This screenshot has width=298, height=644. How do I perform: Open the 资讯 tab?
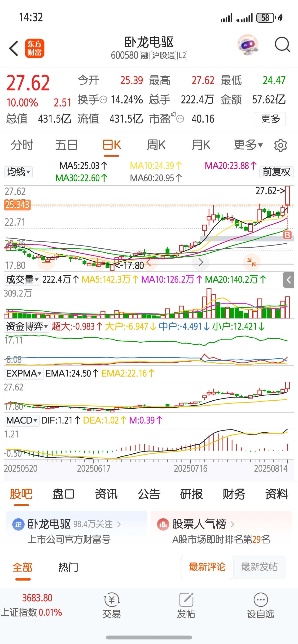pyautogui.click(x=106, y=494)
